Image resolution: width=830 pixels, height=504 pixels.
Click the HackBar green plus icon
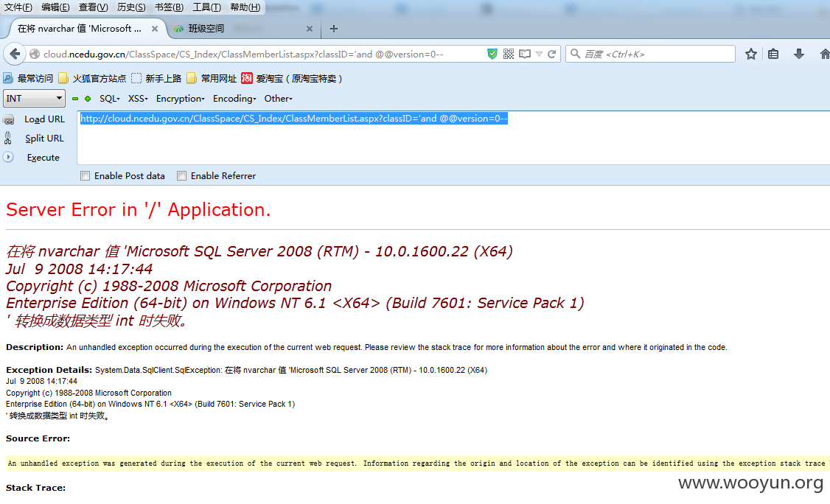coord(88,99)
